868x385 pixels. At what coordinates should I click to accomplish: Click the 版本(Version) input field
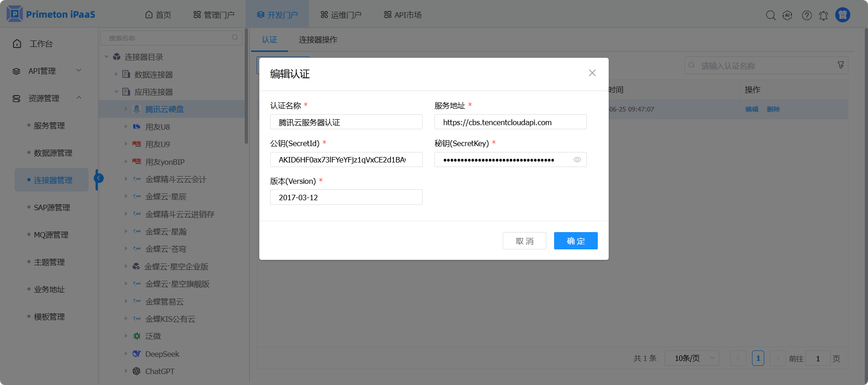click(346, 198)
